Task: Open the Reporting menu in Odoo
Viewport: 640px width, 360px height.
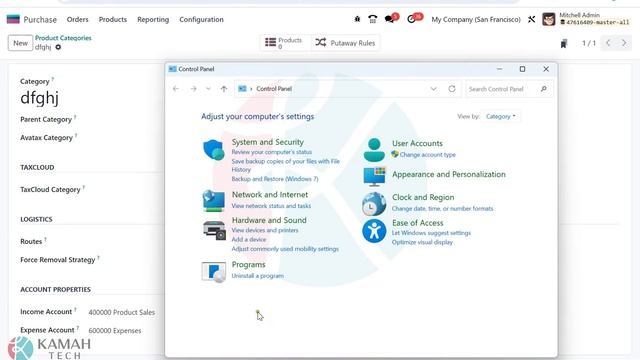Action: (x=153, y=19)
